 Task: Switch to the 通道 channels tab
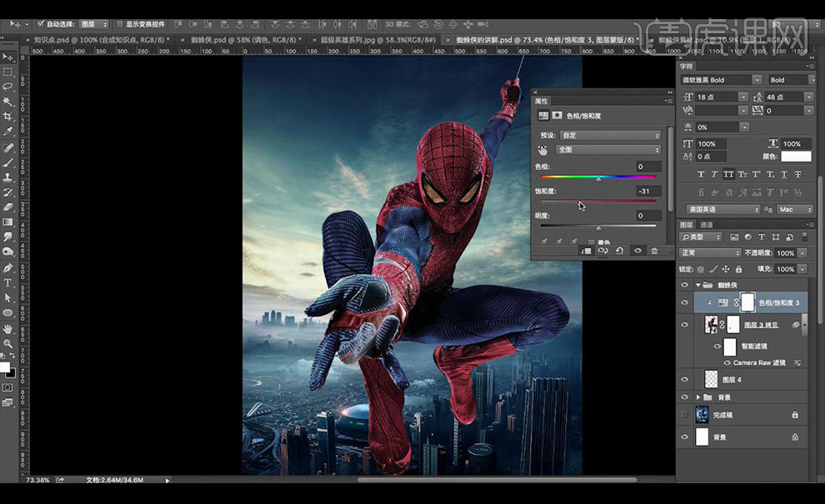(x=706, y=225)
